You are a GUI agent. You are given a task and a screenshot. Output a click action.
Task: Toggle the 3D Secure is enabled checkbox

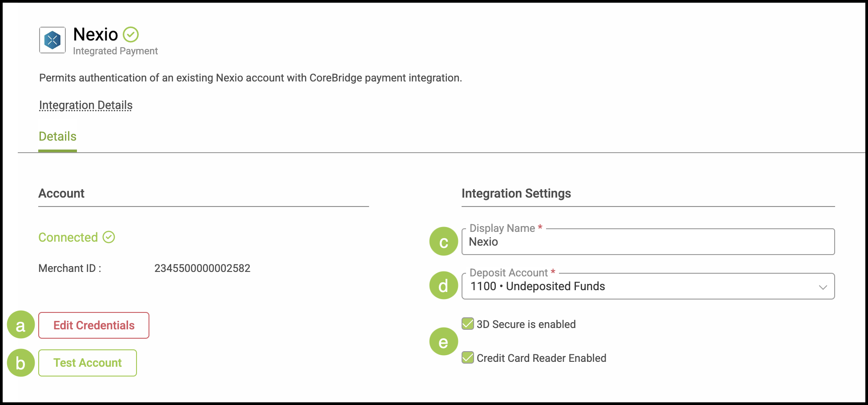(x=468, y=324)
